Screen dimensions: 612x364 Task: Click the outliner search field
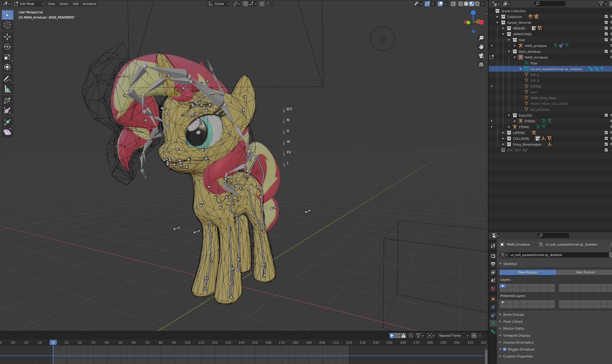550,4
